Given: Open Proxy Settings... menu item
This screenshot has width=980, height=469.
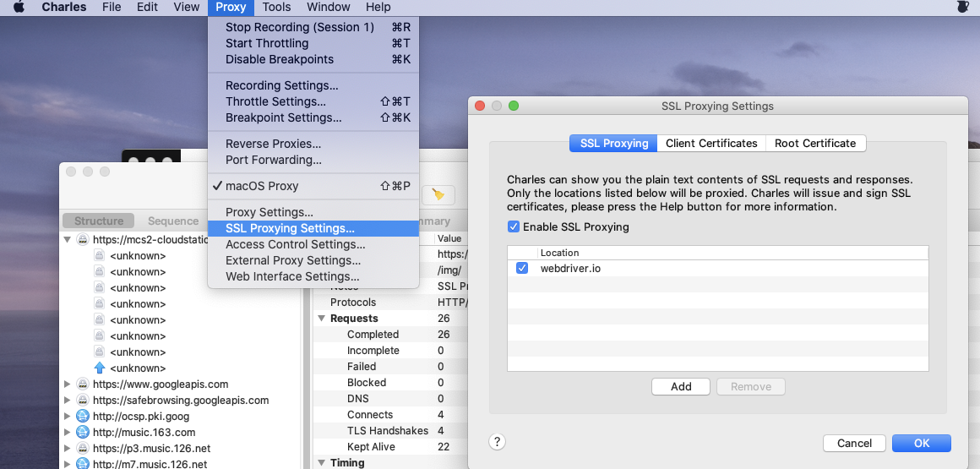Looking at the screenshot, I should (x=313, y=213).
